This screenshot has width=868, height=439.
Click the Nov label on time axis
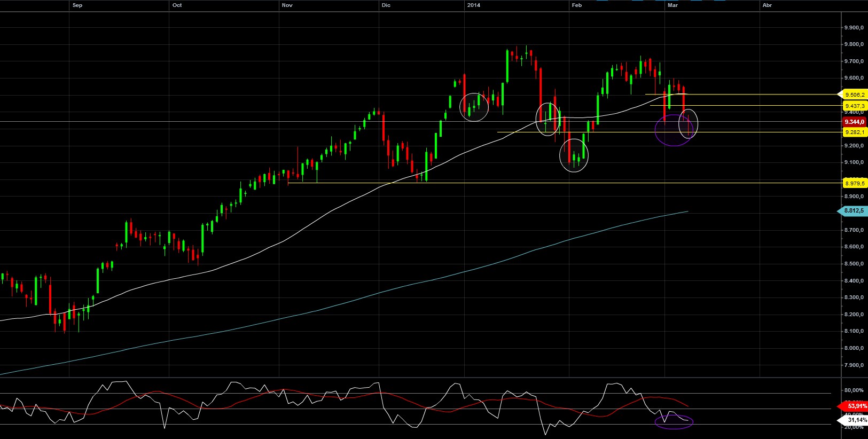point(287,5)
